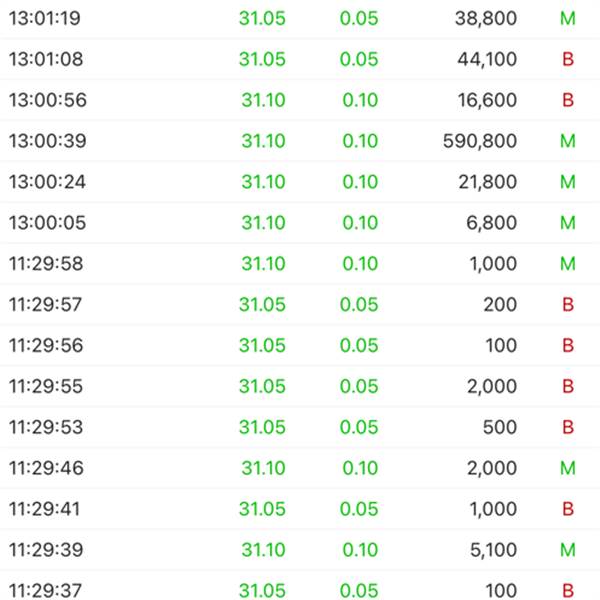600x600 pixels.
Task: Click the 11:29:41 timestamp
Action: [46, 509]
